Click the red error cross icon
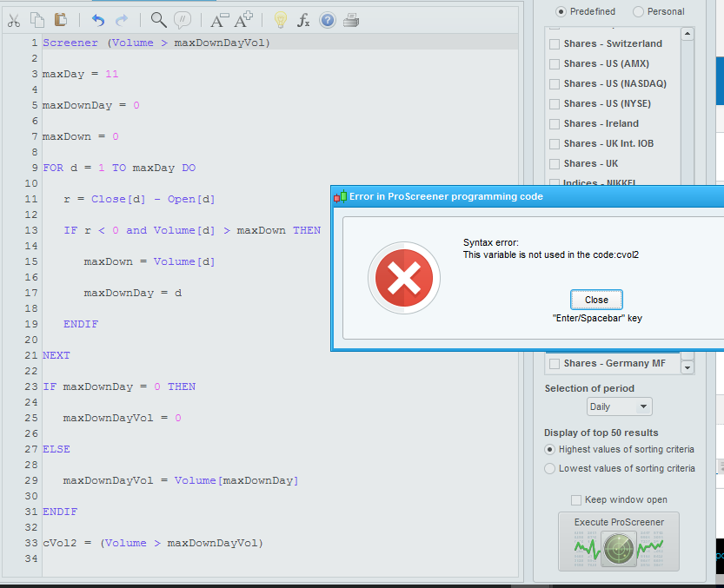 404,278
